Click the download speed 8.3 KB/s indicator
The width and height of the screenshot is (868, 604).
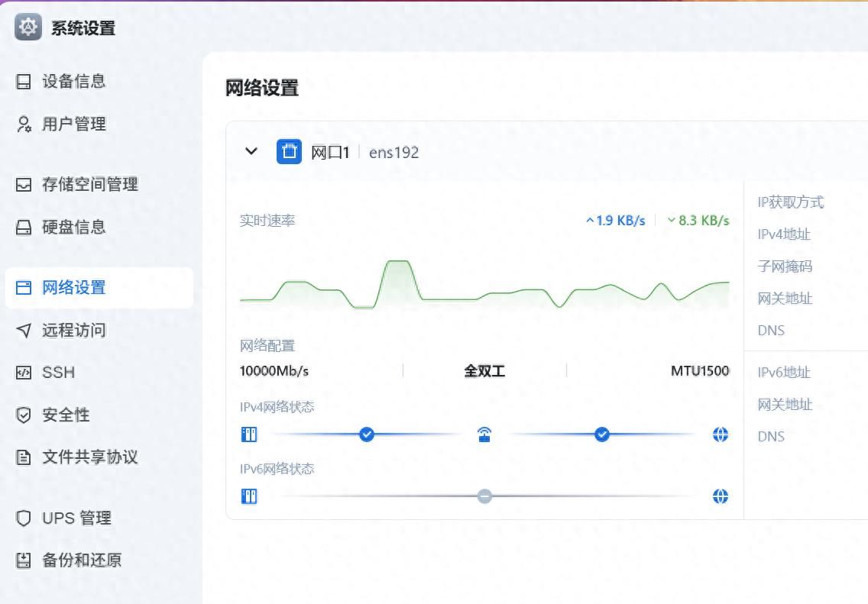[698, 220]
